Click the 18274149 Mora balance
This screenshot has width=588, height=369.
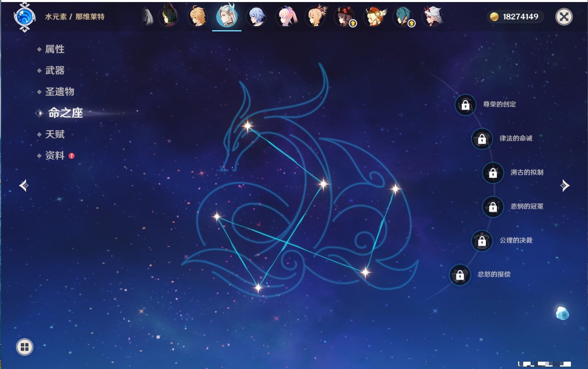[520, 17]
